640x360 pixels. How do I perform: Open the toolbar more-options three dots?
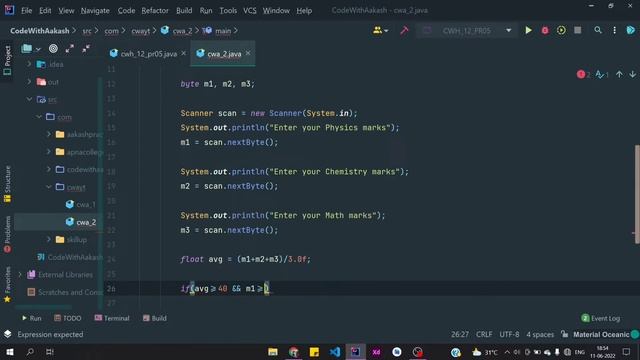point(614,30)
